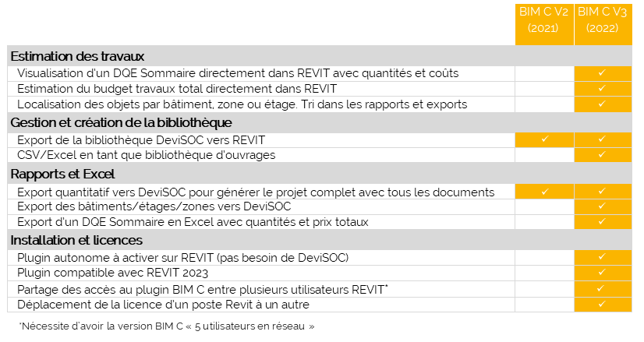Click V3 checkmark for Visualisation d'un DQE Sommaire

click(603, 72)
